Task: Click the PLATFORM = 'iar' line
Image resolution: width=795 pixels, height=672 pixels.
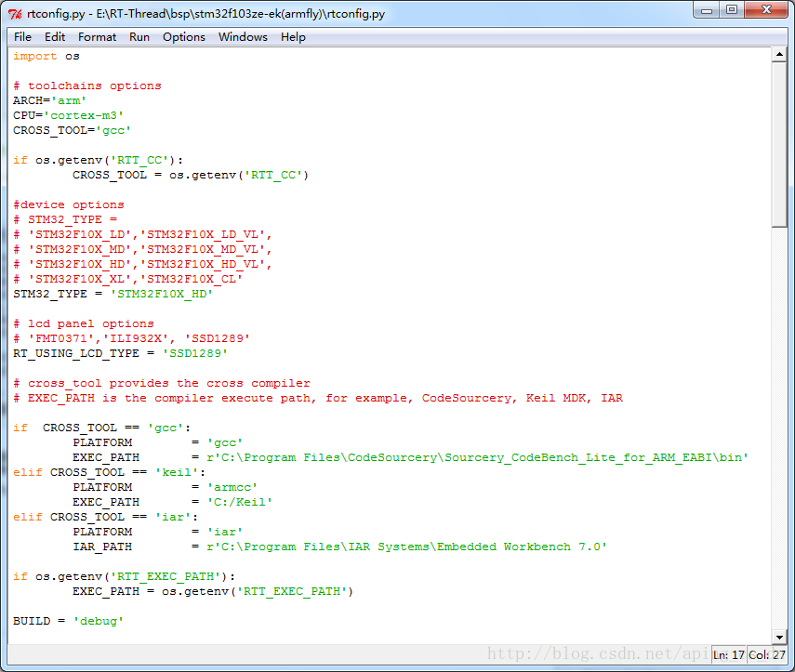Action: point(158,532)
